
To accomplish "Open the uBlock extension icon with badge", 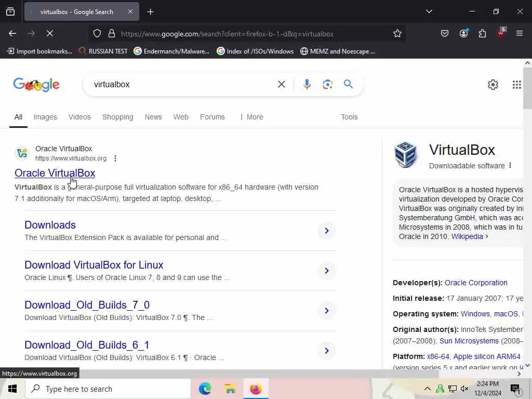I will click(501, 33).
